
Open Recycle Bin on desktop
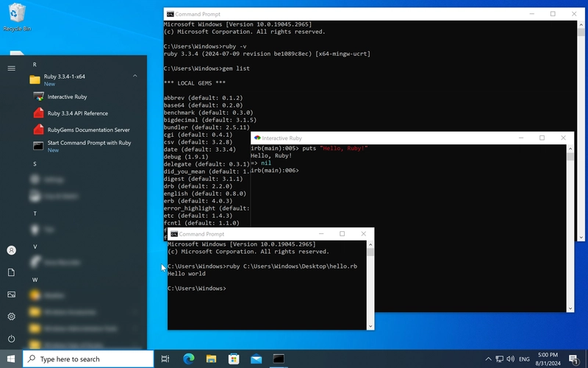point(17,17)
